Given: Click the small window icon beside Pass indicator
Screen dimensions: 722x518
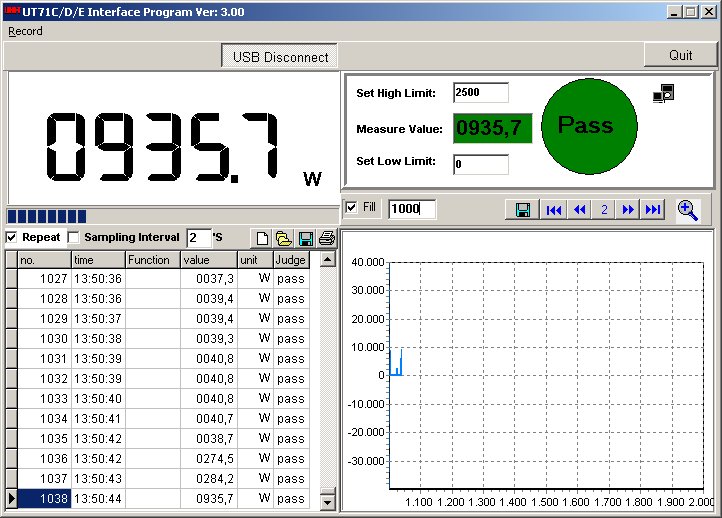Looking at the screenshot, I should pyautogui.click(x=663, y=93).
